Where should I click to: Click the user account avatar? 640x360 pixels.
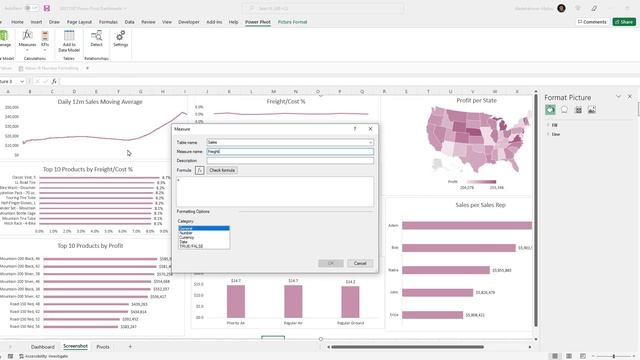561,8
